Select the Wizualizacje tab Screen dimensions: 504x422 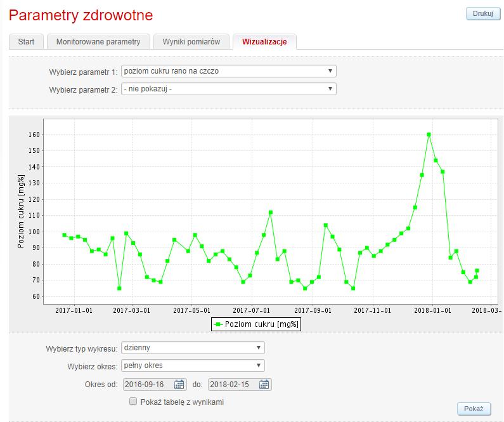[x=264, y=41]
